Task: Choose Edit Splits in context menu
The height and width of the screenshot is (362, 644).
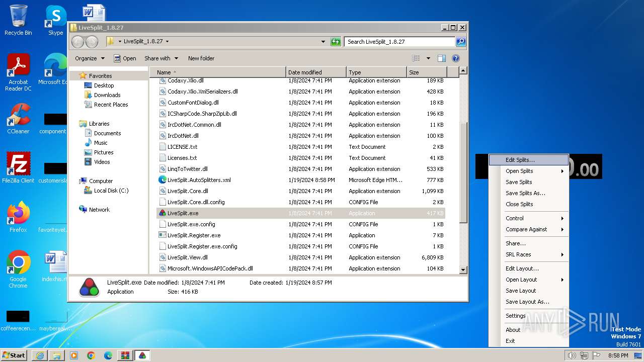Action: (x=528, y=160)
